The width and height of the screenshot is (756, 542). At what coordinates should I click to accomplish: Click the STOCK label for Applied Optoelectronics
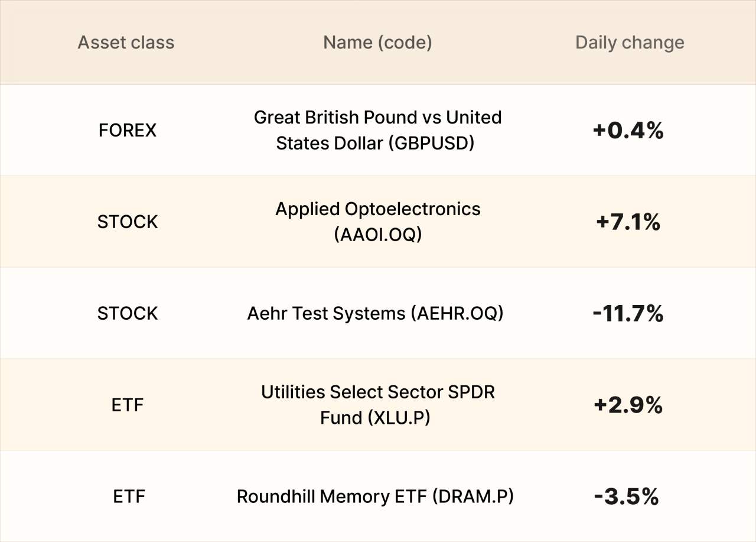[x=128, y=222]
